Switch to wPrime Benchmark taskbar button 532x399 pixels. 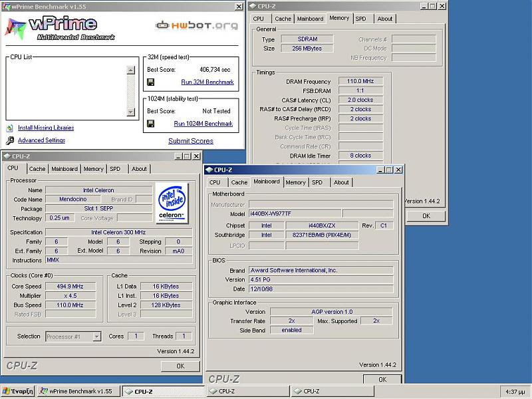point(78,391)
